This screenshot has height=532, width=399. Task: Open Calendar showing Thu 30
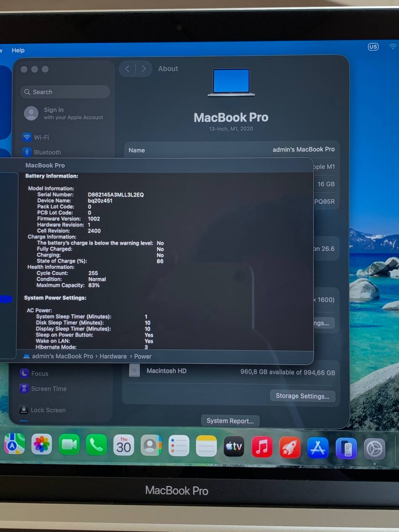coord(124,445)
